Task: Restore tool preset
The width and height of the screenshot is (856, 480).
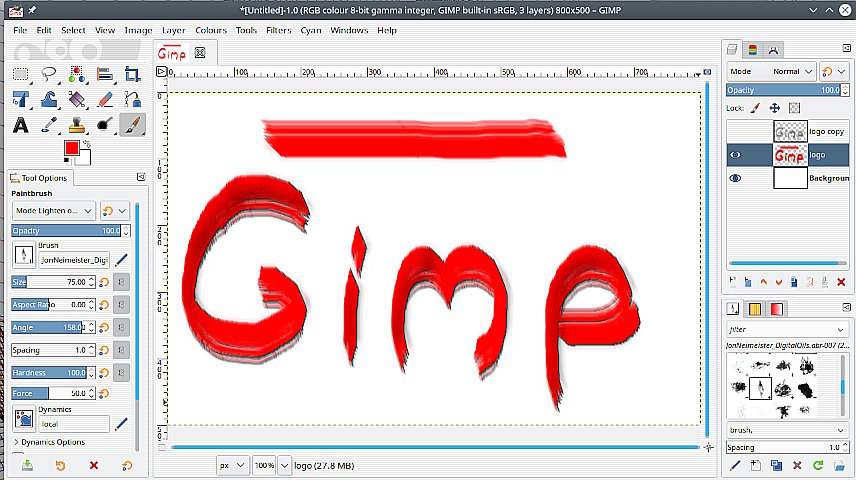Action: (60, 465)
